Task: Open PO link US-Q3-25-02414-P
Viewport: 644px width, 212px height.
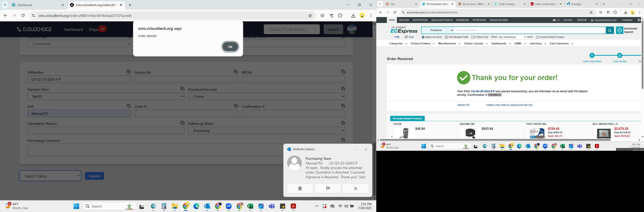Action: 483,91
